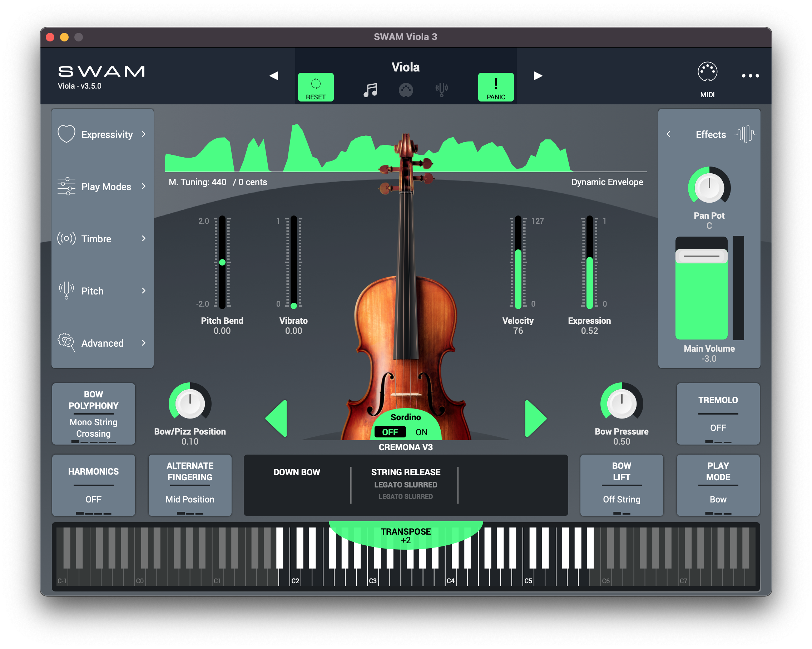
Task: Set Sordino to ON
Action: 421,432
